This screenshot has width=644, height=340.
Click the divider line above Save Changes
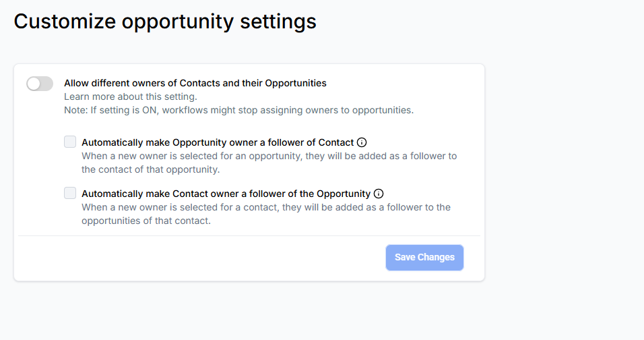249,235
